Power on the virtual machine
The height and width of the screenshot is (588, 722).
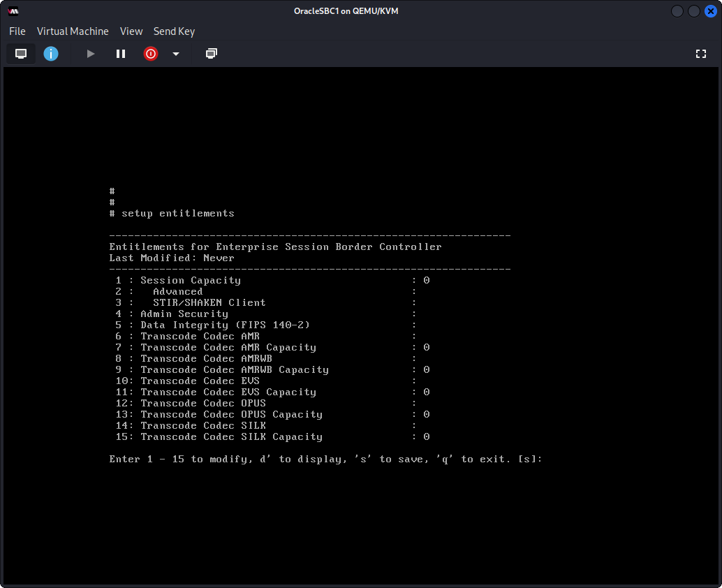tap(90, 54)
